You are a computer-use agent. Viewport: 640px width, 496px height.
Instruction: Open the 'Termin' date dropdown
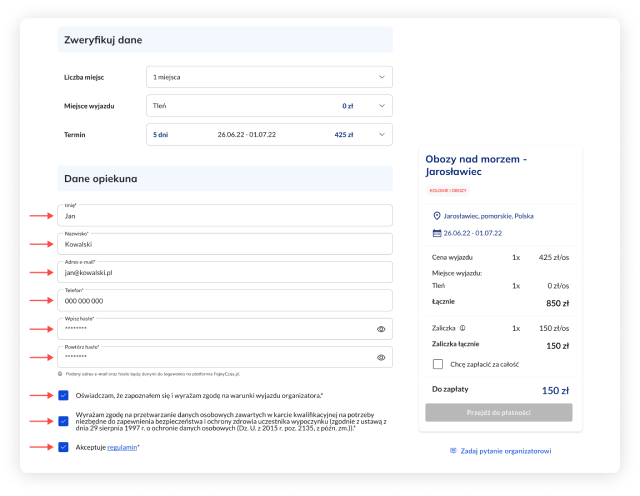coord(268,134)
